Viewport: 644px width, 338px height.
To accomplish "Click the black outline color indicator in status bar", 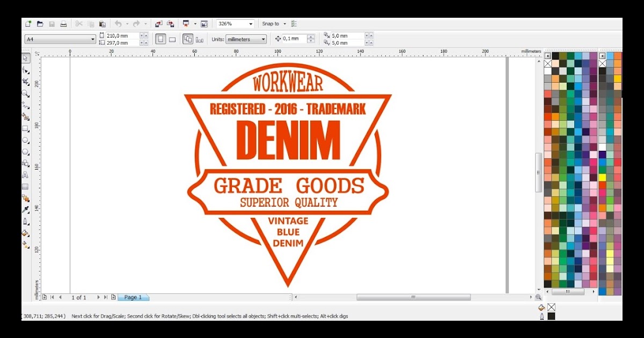I will tap(551, 316).
